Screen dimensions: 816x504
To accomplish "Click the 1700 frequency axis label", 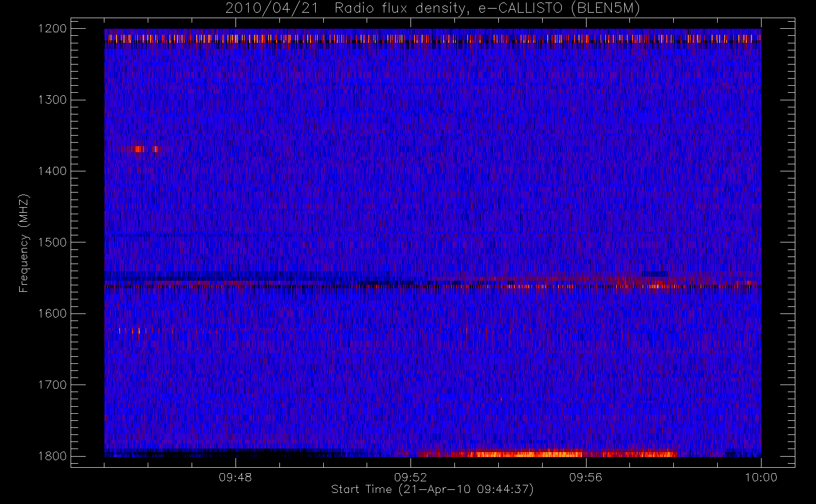I will [52, 385].
